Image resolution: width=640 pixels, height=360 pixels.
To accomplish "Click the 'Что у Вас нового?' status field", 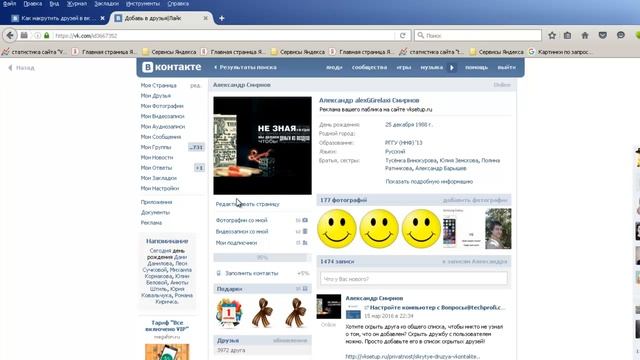I will [414, 279].
